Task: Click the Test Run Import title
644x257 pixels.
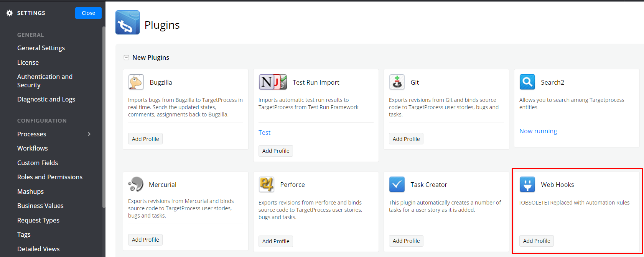Action: pyautogui.click(x=316, y=82)
